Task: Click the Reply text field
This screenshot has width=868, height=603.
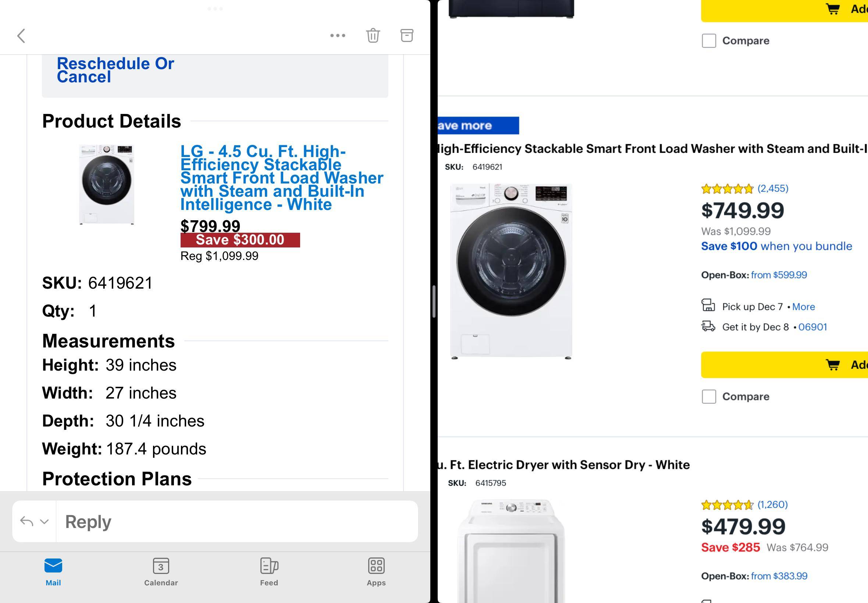Action: [x=236, y=522]
